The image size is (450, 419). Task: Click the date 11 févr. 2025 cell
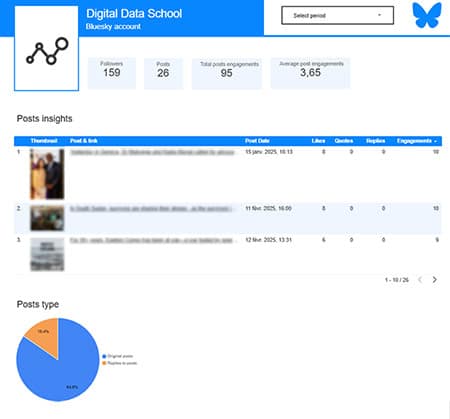pyautogui.click(x=268, y=209)
